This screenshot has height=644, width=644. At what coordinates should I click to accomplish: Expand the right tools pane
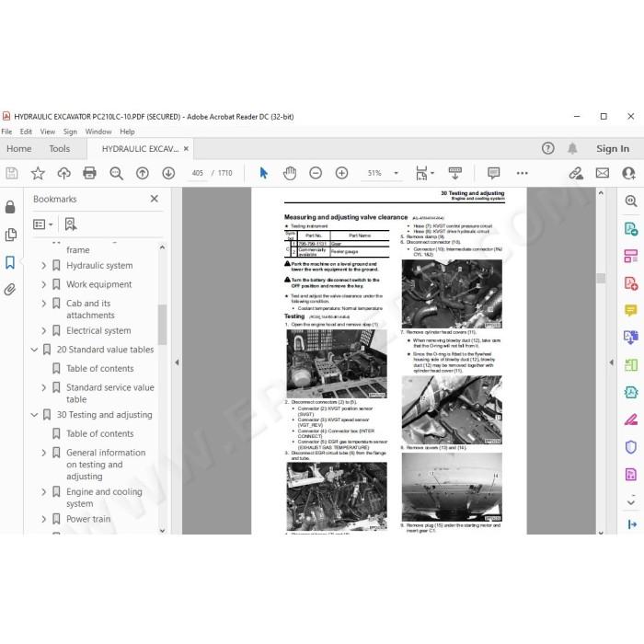point(632,524)
